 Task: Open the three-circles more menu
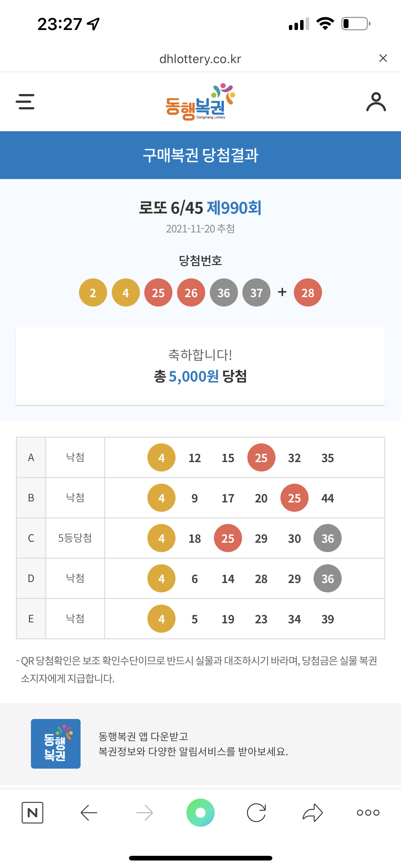(368, 812)
